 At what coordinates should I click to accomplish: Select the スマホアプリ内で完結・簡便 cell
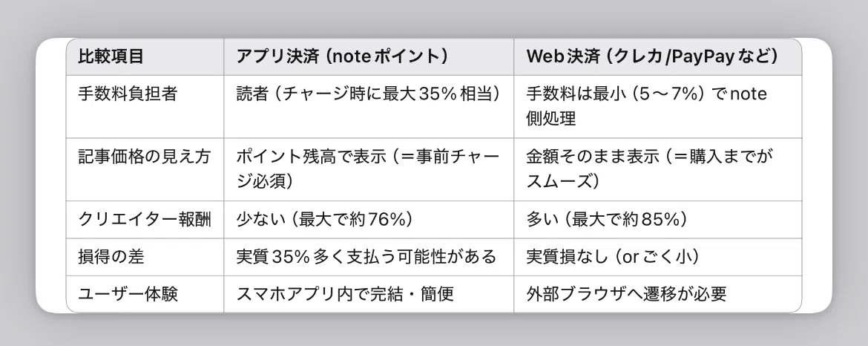click(369, 294)
